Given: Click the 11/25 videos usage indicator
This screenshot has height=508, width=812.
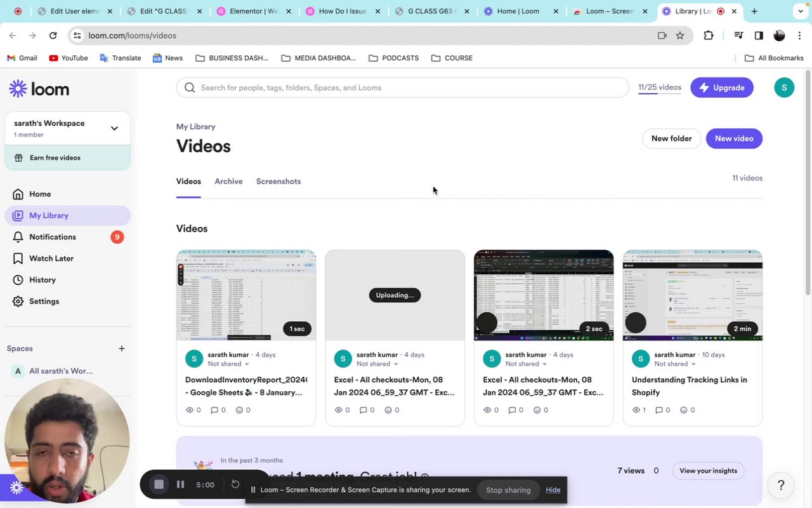Looking at the screenshot, I should (660, 88).
